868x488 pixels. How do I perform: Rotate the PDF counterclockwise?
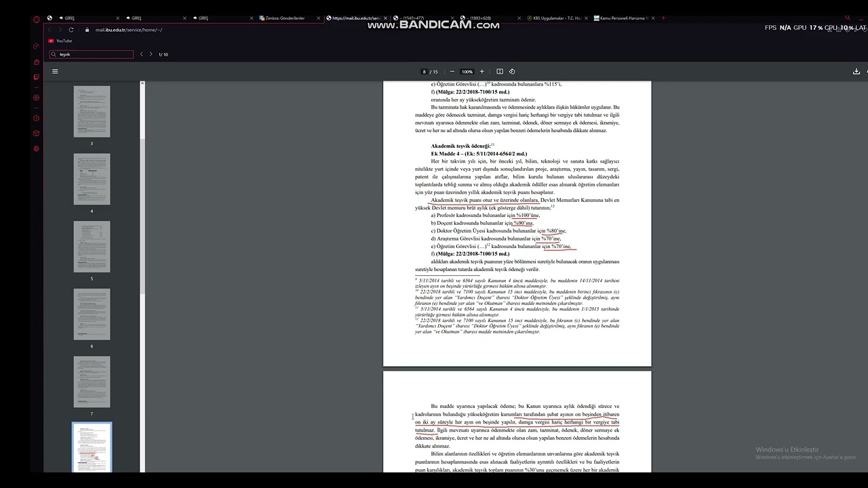point(512,71)
